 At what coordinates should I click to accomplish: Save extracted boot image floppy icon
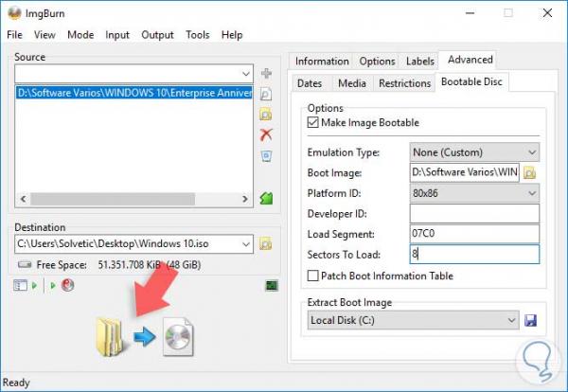coord(531,320)
